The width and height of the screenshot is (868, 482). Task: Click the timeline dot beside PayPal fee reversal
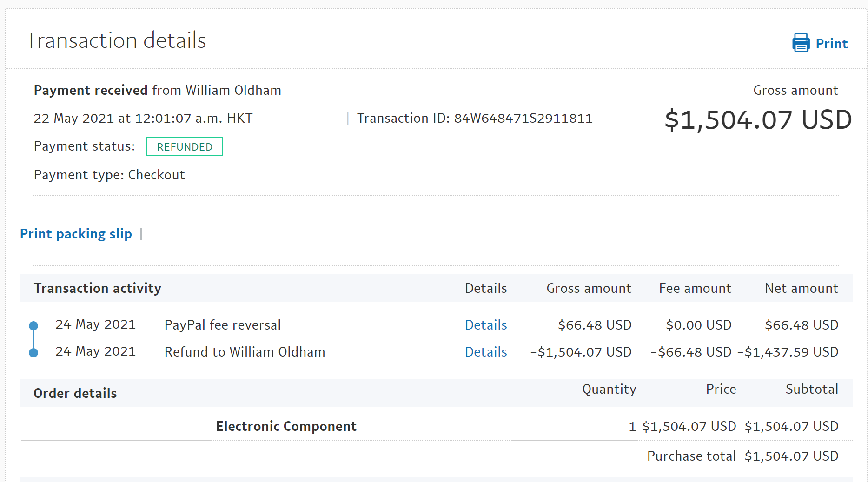33,326
